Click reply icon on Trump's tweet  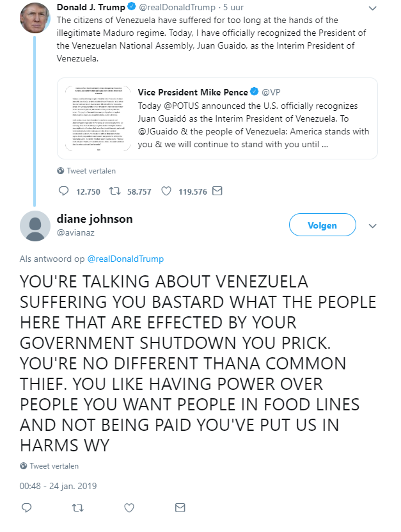point(63,191)
